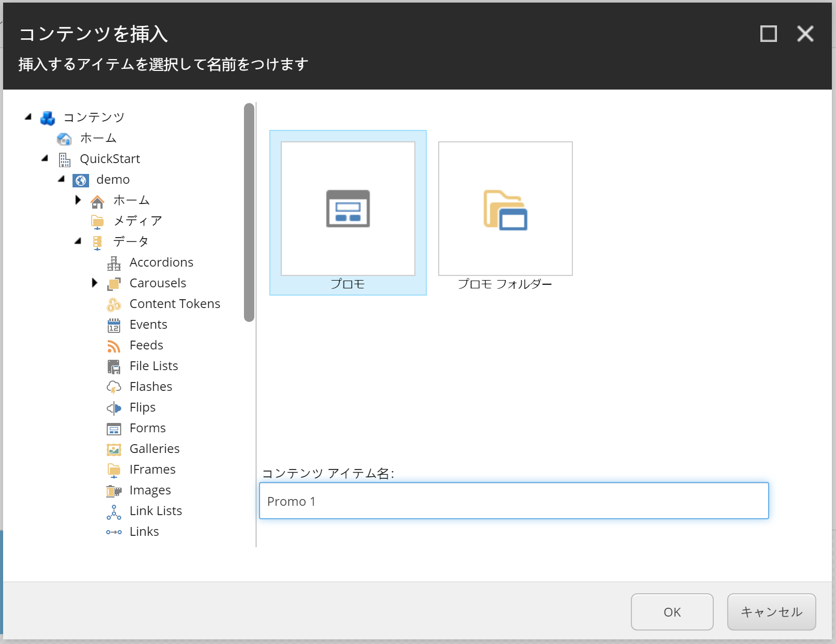The image size is (836, 644).
Task: Select the プロモ フォルダー template thumbnail
Action: [505, 209]
